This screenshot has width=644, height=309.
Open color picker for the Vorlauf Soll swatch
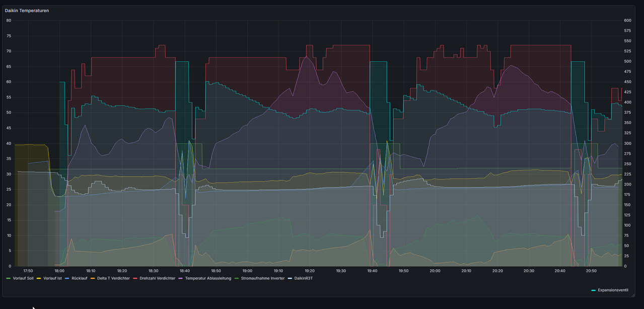pos(9,278)
